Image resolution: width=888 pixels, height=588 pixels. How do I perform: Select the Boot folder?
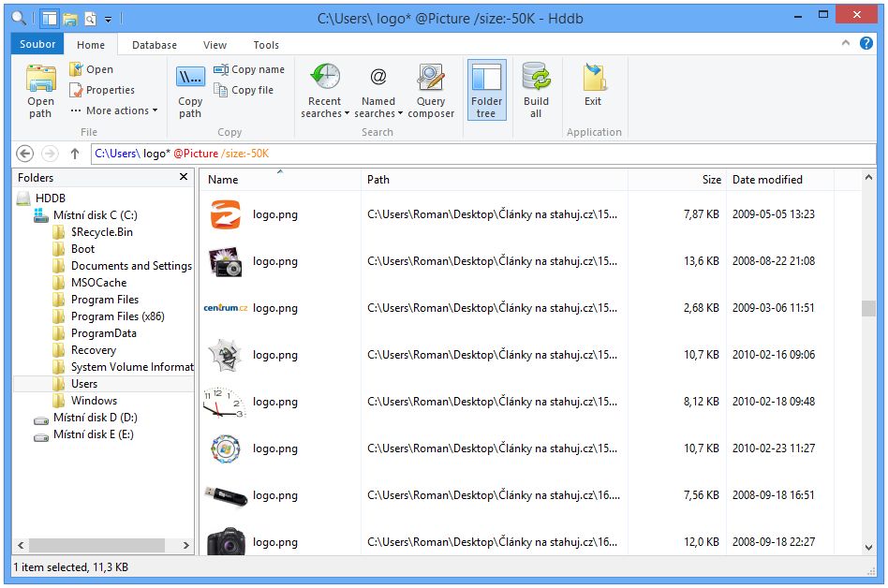coord(74,249)
